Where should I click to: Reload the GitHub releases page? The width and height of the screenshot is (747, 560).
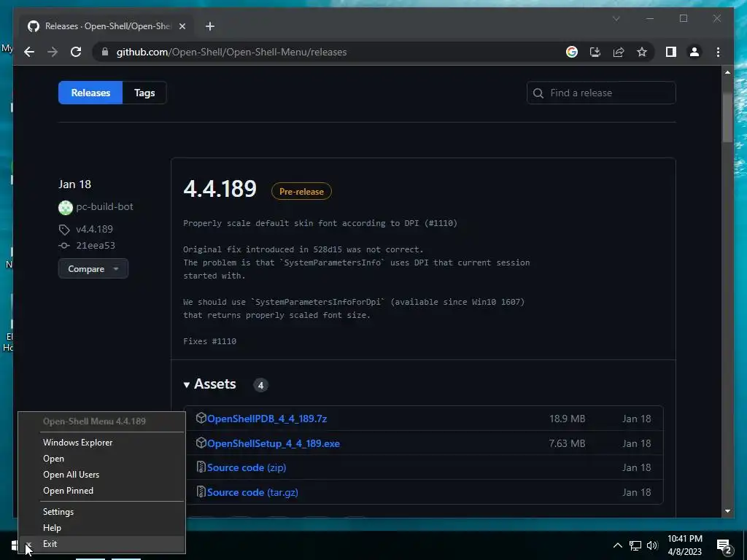(76, 52)
